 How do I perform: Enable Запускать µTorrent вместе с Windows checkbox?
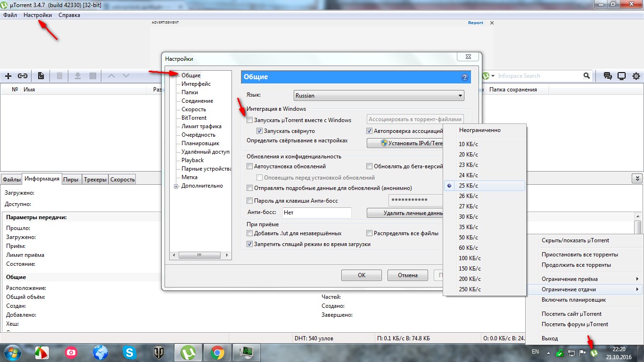point(250,120)
